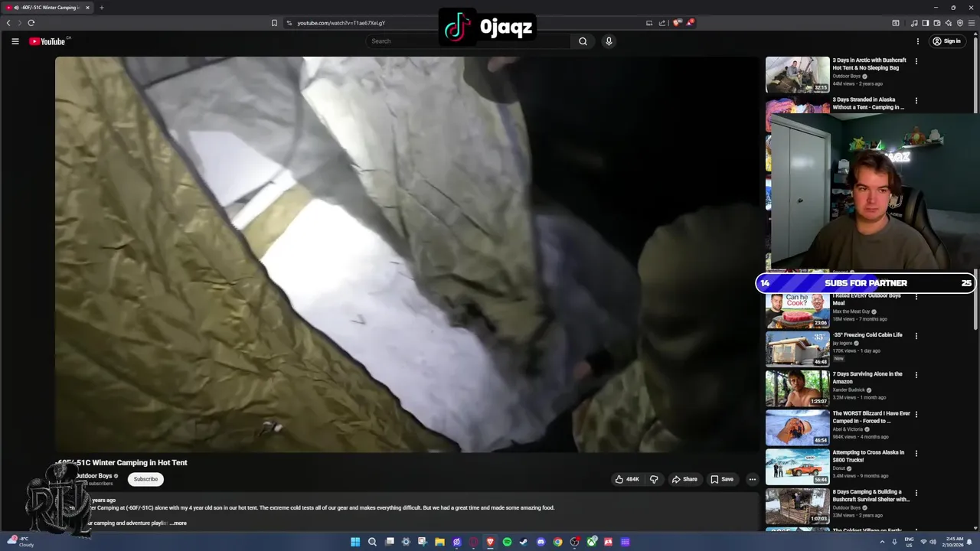Open menu for -35° Freezing Cold Cabin Life
This screenshot has height=551, width=980.
916,336
